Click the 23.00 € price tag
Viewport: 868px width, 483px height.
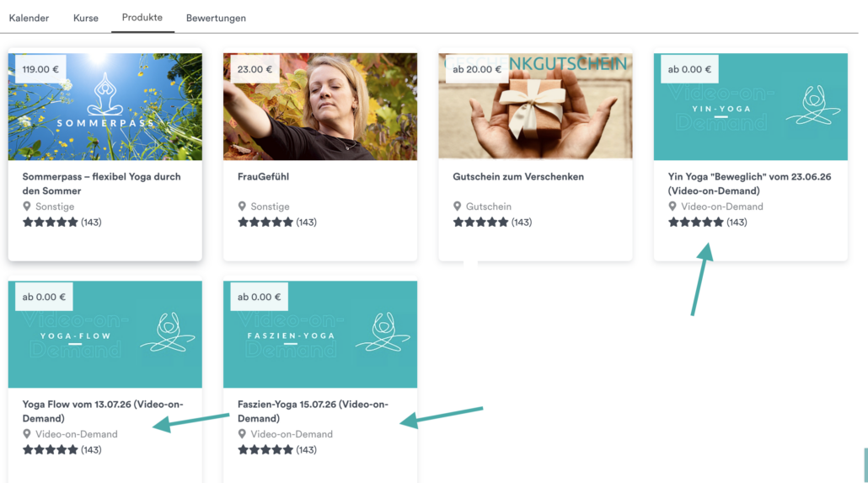(x=255, y=69)
